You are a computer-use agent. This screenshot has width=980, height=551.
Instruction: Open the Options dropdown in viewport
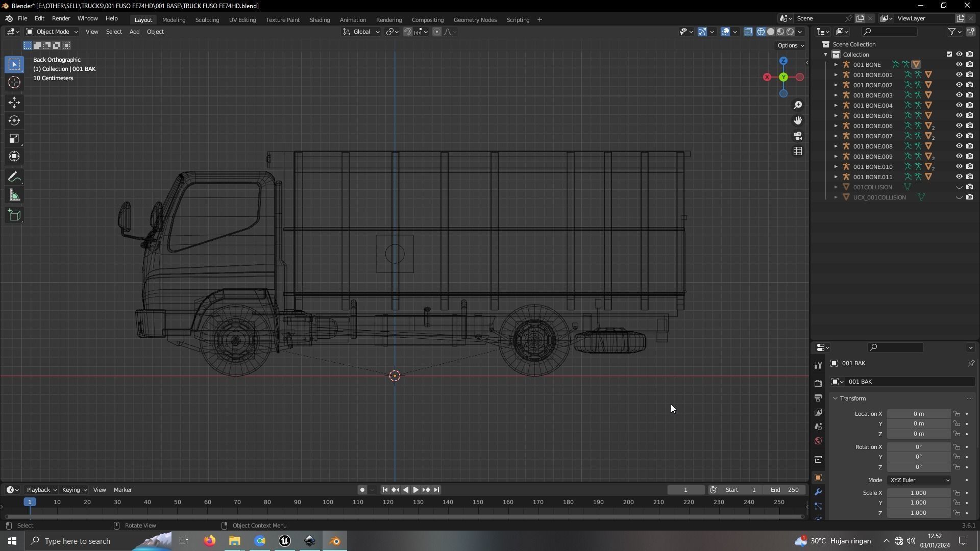790,45
